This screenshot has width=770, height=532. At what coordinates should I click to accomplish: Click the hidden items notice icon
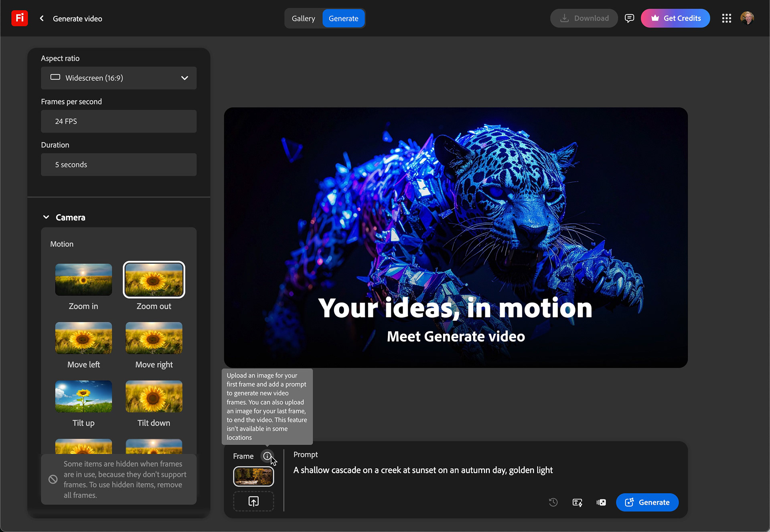point(53,479)
